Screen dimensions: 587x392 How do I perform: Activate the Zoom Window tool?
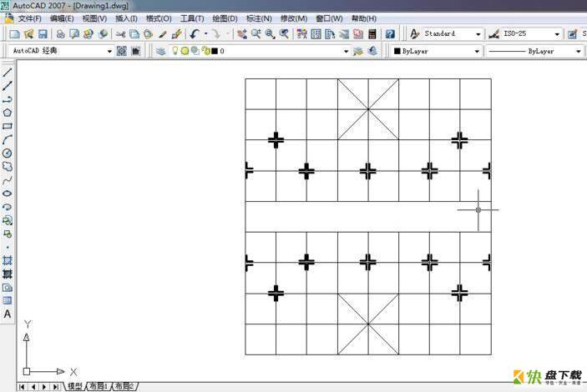270,34
